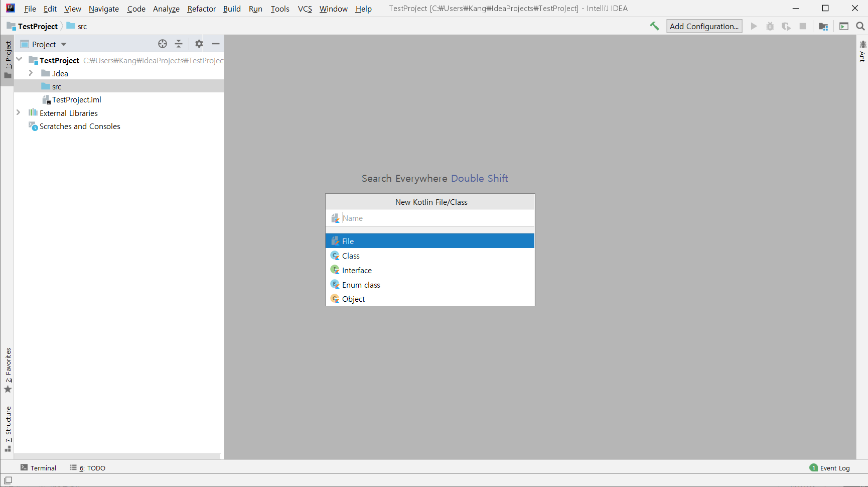This screenshot has height=487, width=868.
Task: Click the Search Everywhere magnifier icon
Action: click(860, 26)
